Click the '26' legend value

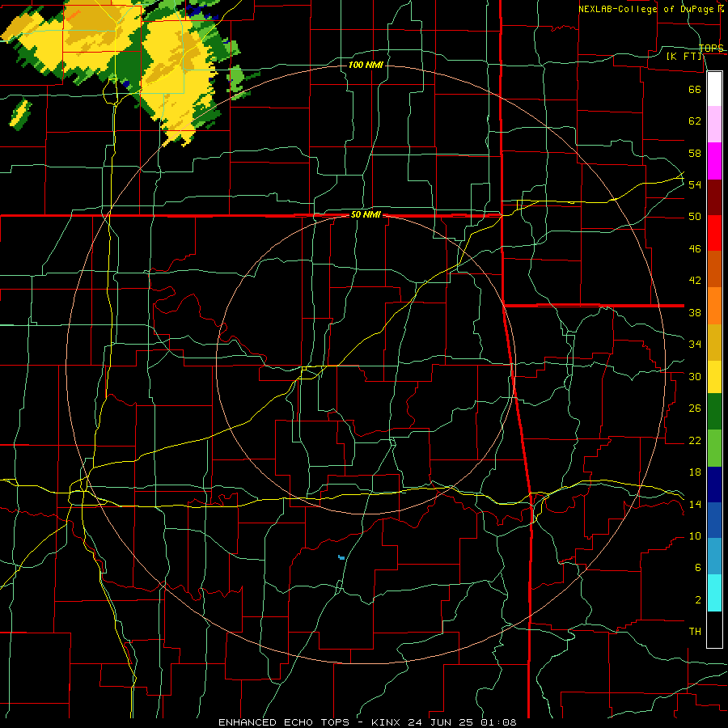pos(695,408)
